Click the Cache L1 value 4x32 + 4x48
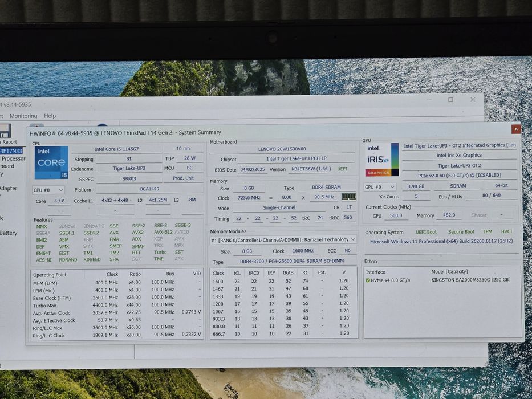The height and width of the screenshot is (399, 532). [x=115, y=201]
